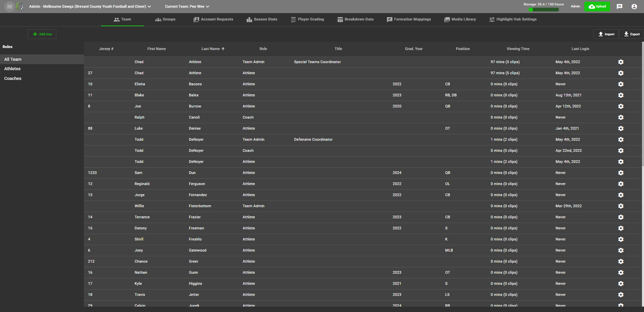
Task: Open settings gear for Travis Jetter
Action: pyautogui.click(x=621, y=295)
